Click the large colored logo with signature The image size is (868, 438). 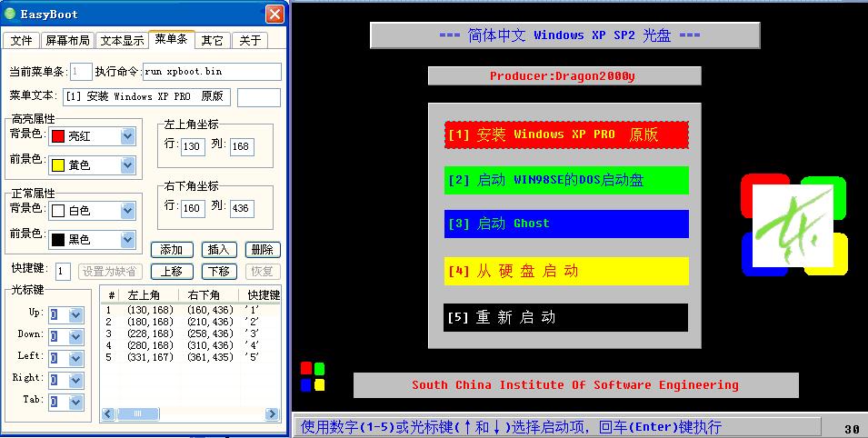(794, 224)
